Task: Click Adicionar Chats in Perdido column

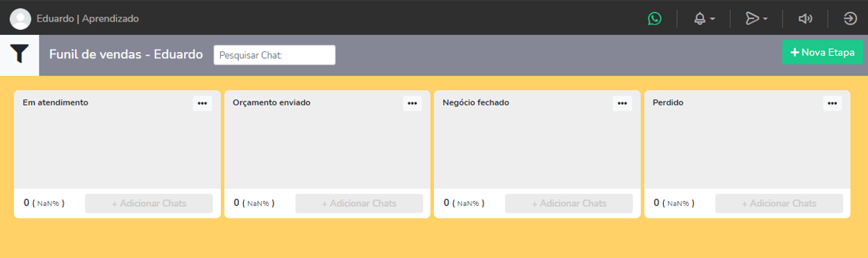Action: click(x=779, y=203)
